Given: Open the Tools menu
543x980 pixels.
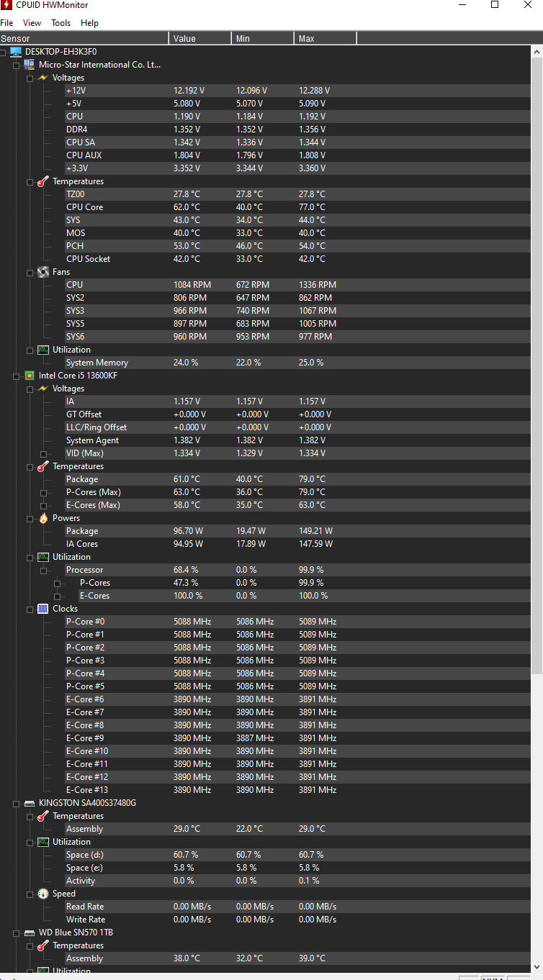Looking at the screenshot, I should click(x=60, y=23).
